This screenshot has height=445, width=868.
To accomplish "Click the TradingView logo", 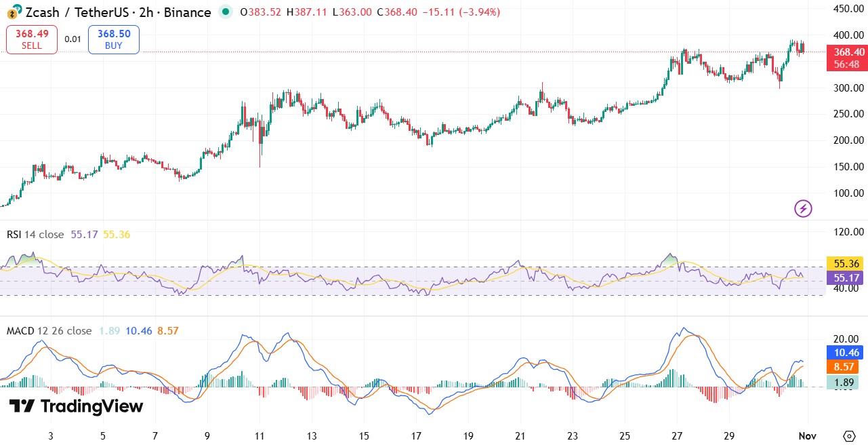I will tap(77, 407).
